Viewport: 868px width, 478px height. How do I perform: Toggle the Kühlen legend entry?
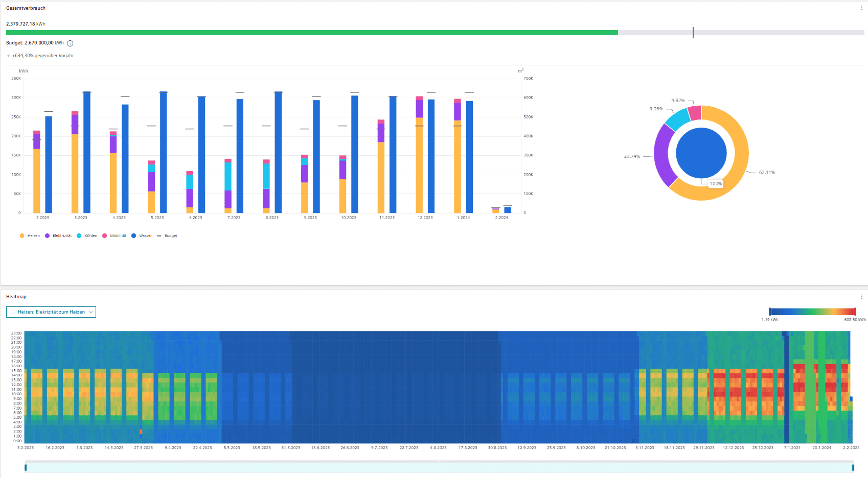click(x=87, y=236)
